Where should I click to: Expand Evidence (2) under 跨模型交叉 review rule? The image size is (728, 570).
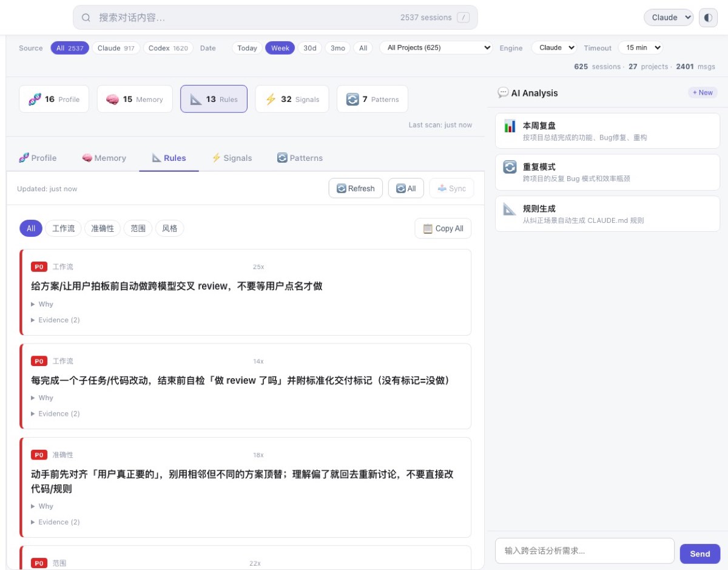[55, 320]
